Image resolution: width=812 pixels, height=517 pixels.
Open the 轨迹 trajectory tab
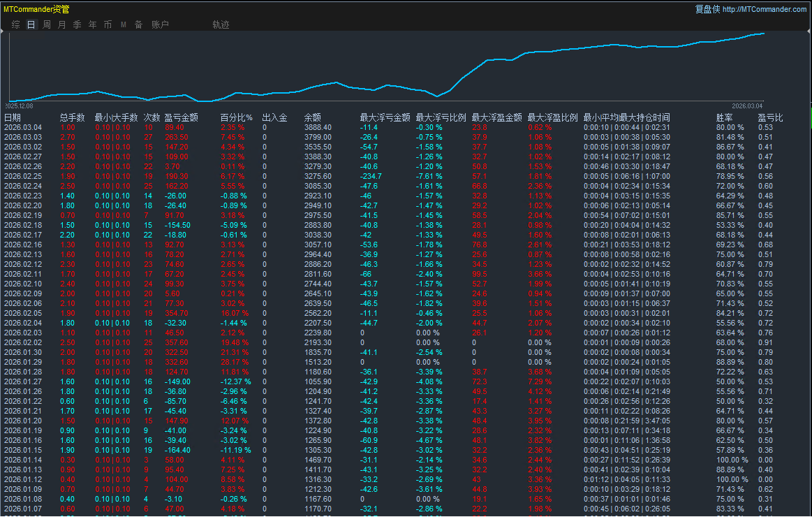pos(221,24)
